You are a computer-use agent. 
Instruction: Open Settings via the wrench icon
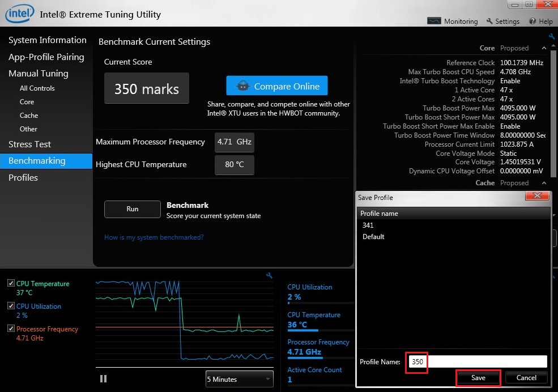tap(489, 22)
